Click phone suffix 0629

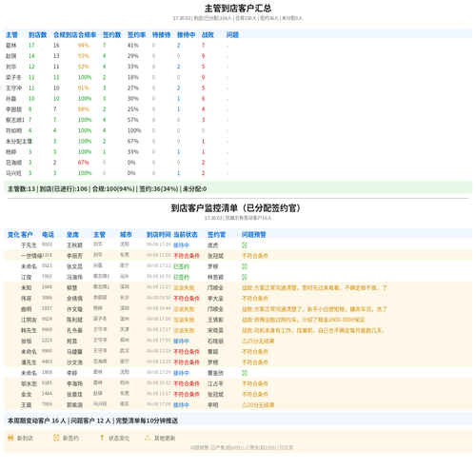click(47, 319)
